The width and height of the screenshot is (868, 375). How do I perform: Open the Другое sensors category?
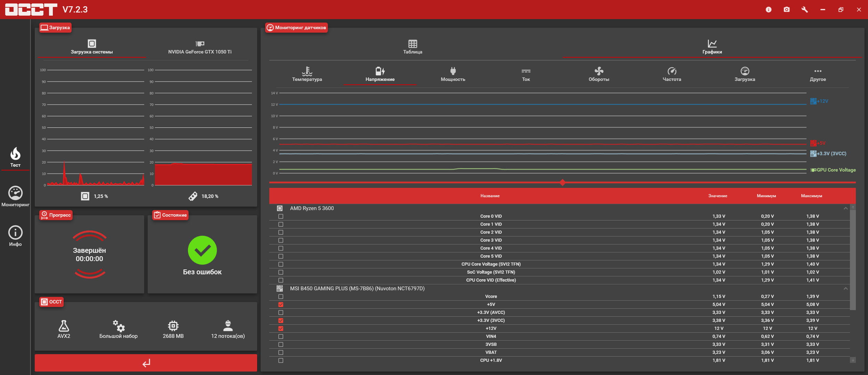point(818,74)
